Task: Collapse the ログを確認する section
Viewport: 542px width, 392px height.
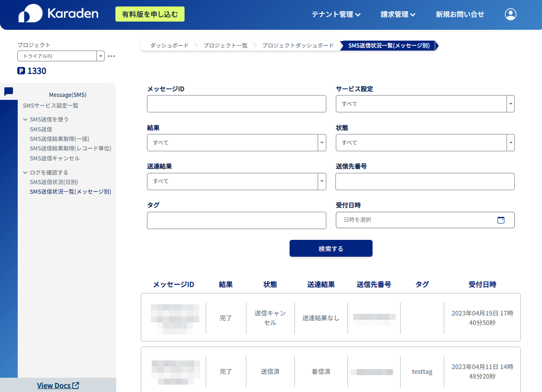Action: (x=26, y=172)
